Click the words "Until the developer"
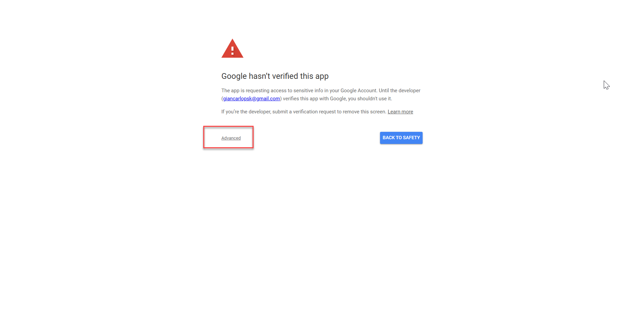The height and width of the screenshot is (319, 644). [x=399, y=91]
